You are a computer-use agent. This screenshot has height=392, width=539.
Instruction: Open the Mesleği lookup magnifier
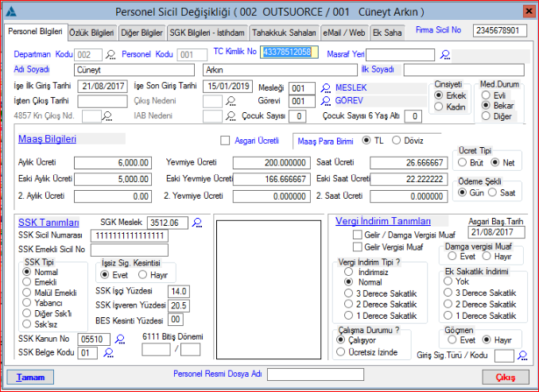(x=325, y=88)
